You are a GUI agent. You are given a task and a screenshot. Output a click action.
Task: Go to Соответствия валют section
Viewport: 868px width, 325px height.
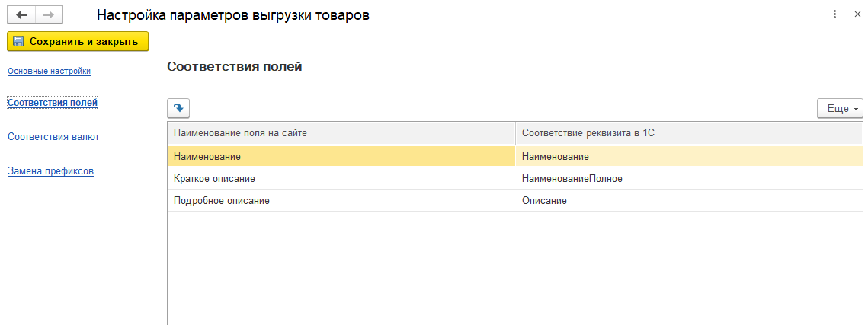click(53, 136)
